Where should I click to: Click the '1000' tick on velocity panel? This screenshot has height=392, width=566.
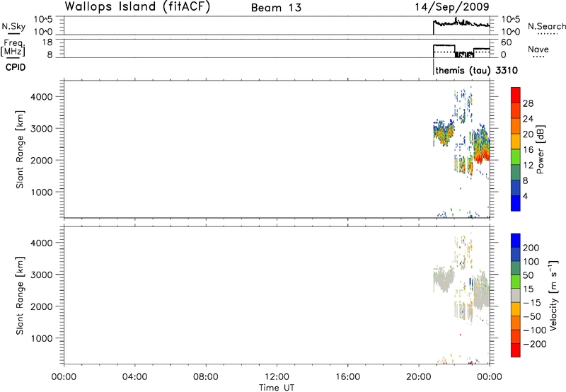[41, 338]
